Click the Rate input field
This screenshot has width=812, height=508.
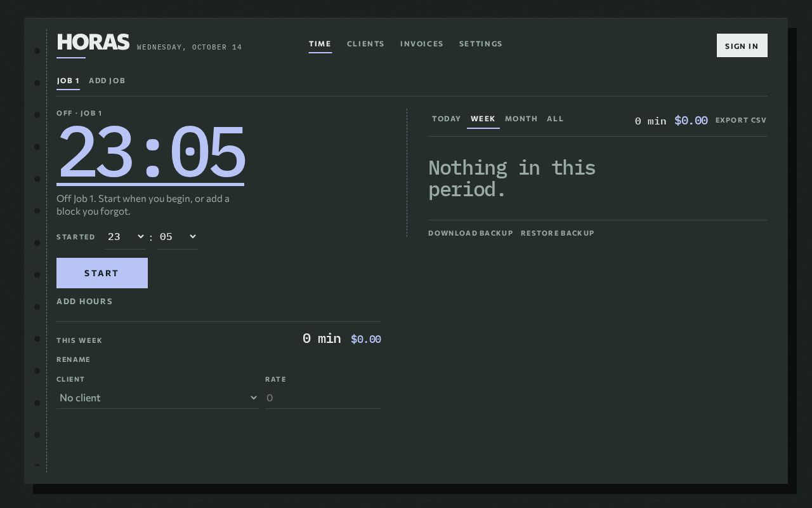coord(323,398)
